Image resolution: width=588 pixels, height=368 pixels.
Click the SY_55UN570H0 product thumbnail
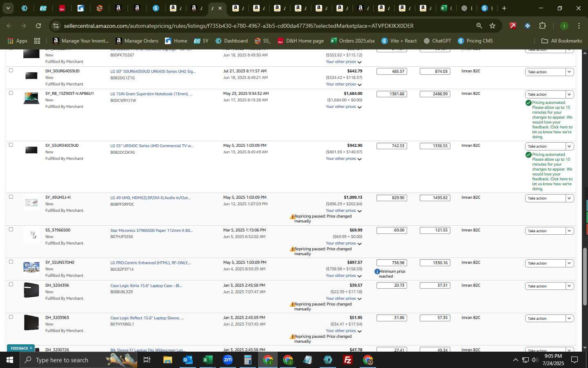click(31, 268)
